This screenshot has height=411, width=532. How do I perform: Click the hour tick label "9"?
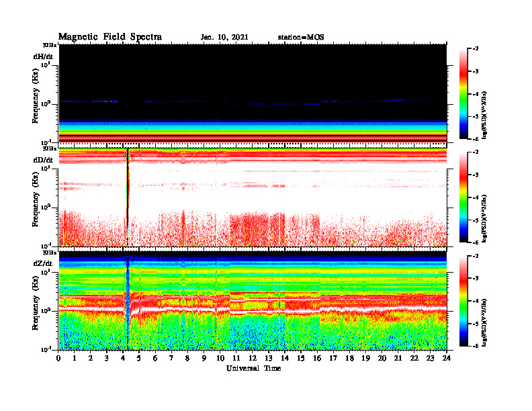point(204,358)
